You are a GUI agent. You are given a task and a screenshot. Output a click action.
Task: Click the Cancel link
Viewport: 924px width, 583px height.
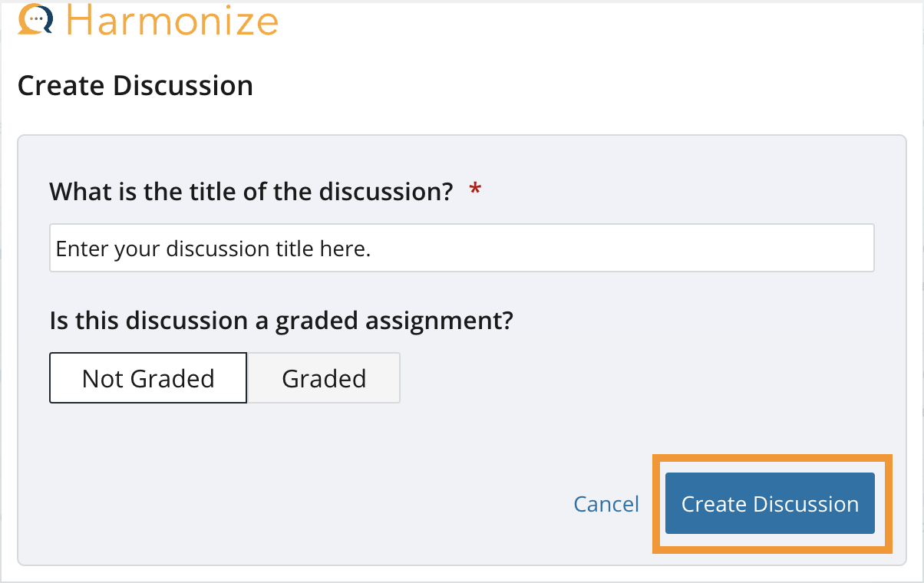pos(606,504)
